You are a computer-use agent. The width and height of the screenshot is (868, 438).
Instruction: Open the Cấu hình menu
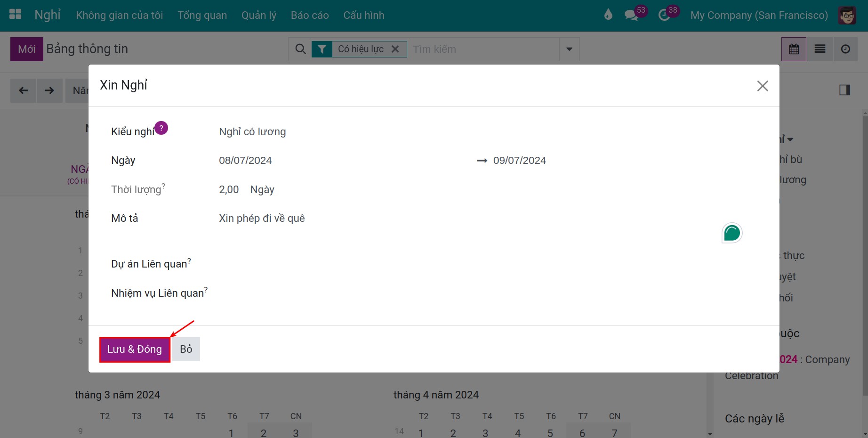pyautogui.click(x=364, y=16)
